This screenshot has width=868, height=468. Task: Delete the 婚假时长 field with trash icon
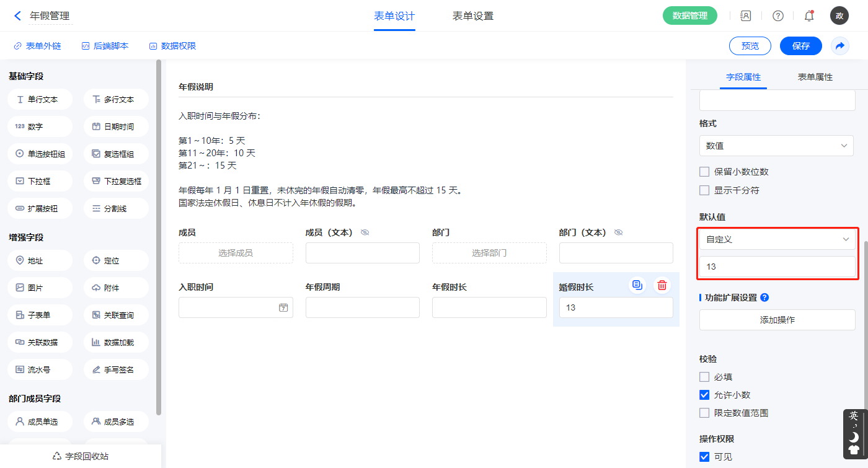pos(662,285)
